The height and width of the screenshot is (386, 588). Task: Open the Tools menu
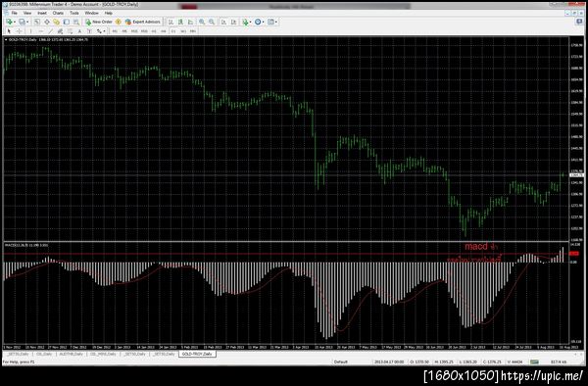pyautogui.click(x=74, y=13)
